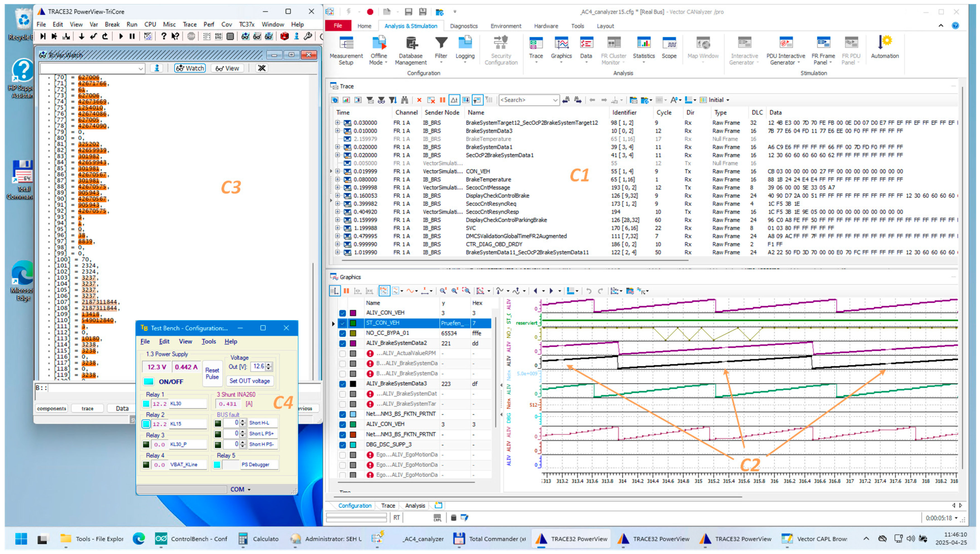Click the Set OUT voltage button
980x554 pixels.
[249, 381]
